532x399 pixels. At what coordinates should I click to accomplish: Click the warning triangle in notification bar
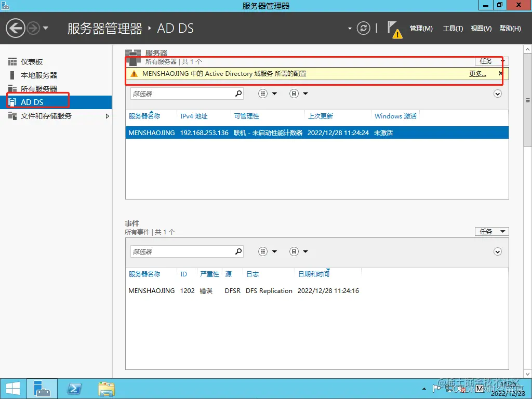click(x=134, y=74)
